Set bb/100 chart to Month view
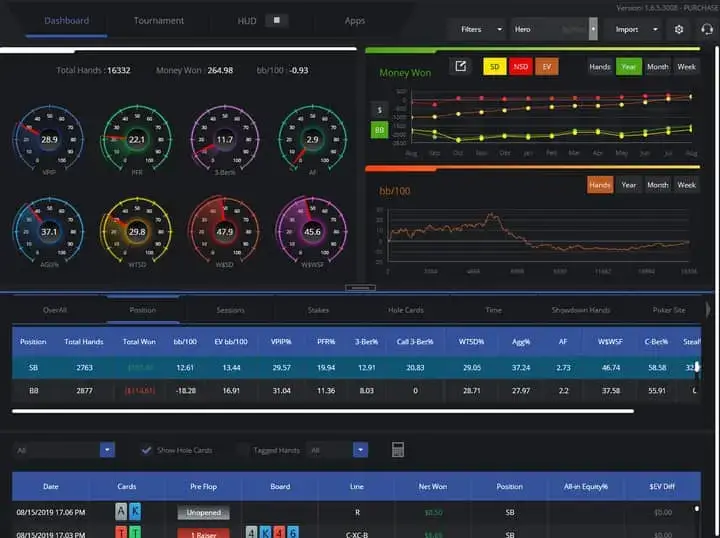This screenshot has height=538, width=720. (x=658, y=185)
